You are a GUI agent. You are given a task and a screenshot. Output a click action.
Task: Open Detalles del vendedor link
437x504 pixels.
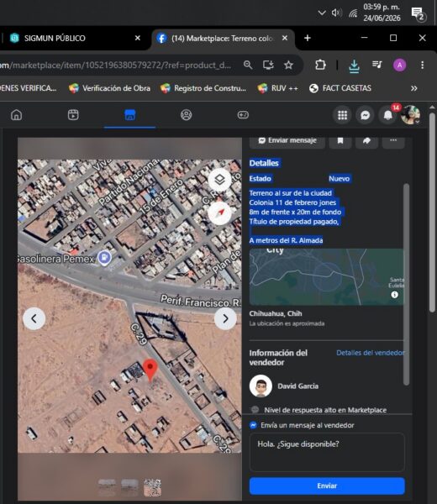click(x=370, y=353)
